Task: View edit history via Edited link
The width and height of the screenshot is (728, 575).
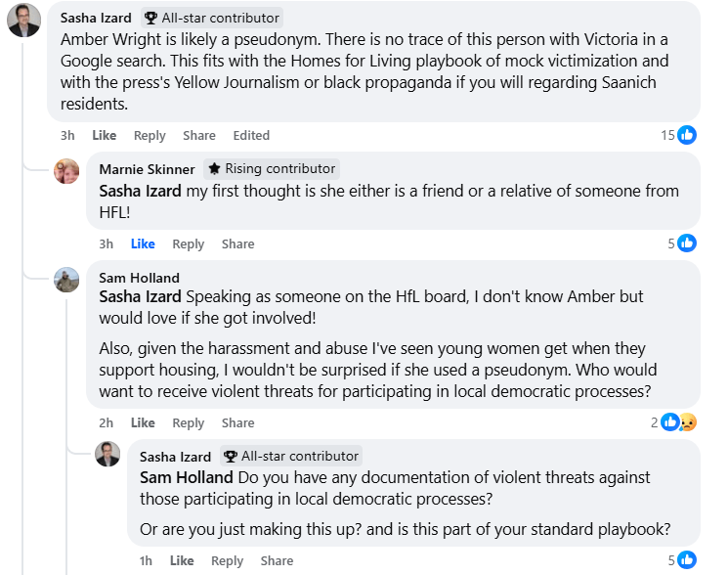Action: point(251,135)
